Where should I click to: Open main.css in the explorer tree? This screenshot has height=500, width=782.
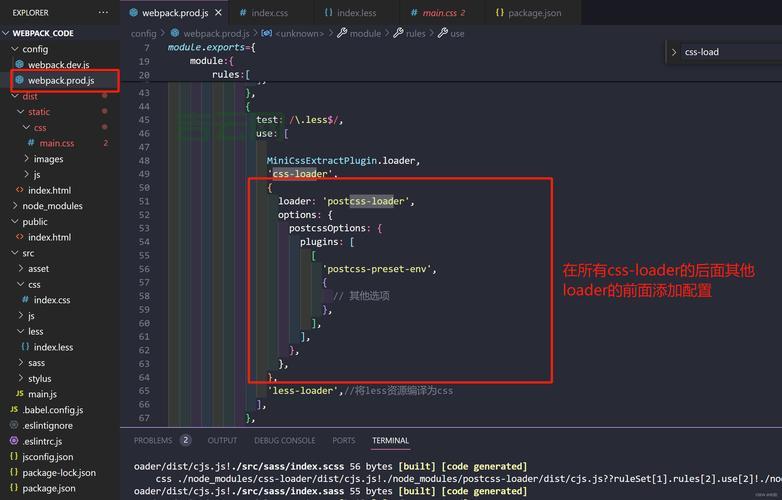coord(56,143)
